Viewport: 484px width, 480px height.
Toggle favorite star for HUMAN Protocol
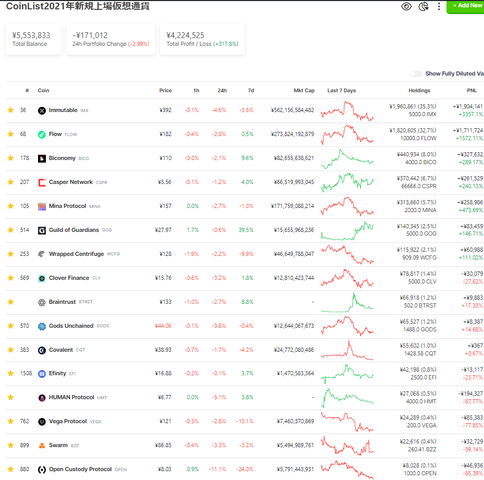pos(11,397)
